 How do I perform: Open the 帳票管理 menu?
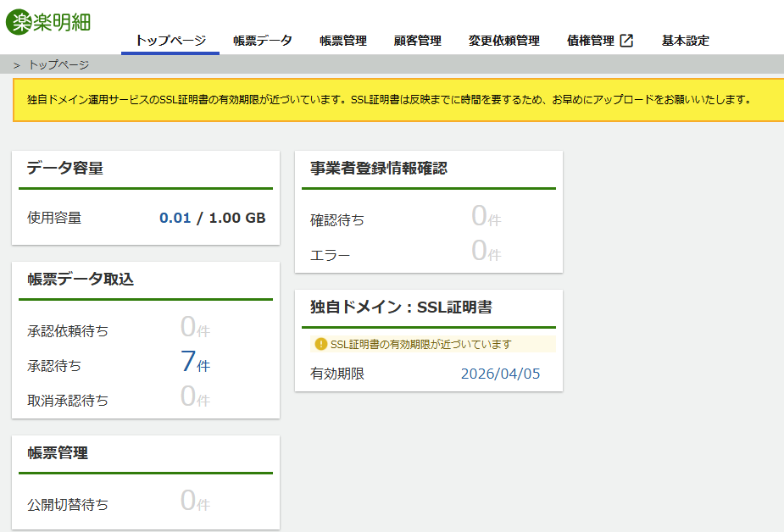[344, 39]
